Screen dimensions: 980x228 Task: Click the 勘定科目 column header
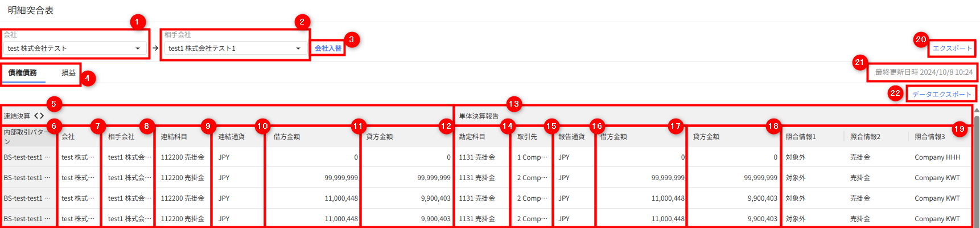[472, 137]
